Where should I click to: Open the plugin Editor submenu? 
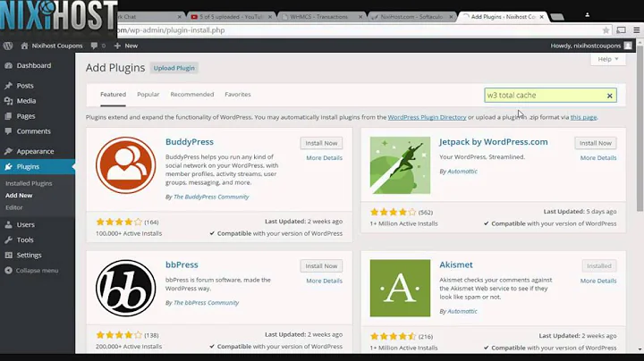click(14, 207)
